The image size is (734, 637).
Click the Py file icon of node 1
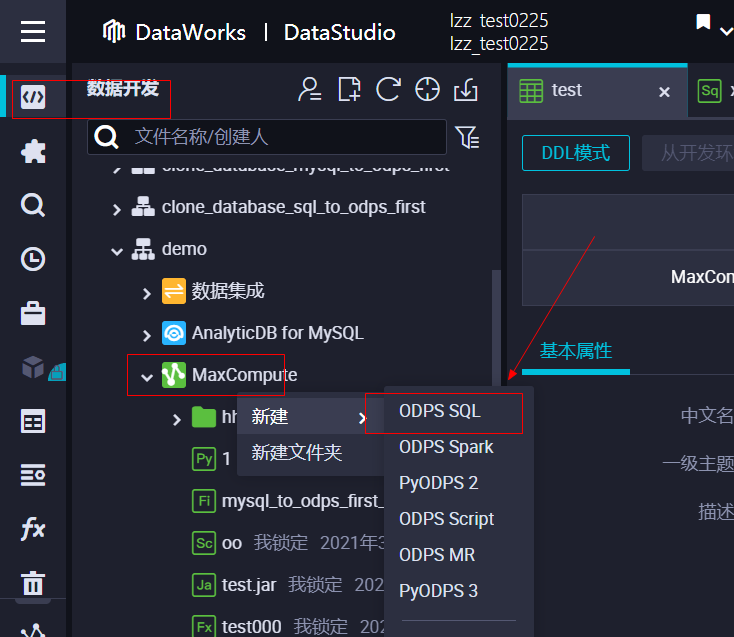coord(204,459)
